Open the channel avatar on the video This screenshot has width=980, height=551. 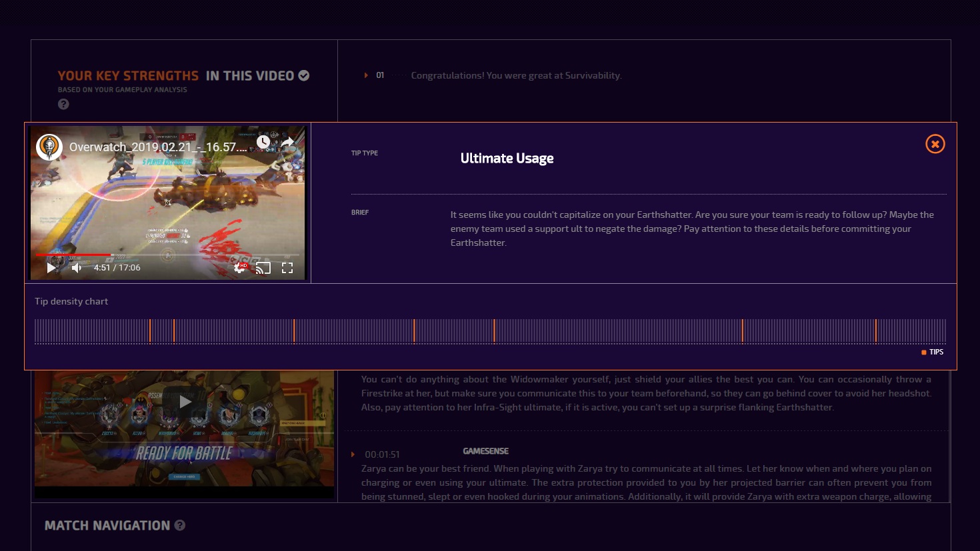tap(49, 147)
